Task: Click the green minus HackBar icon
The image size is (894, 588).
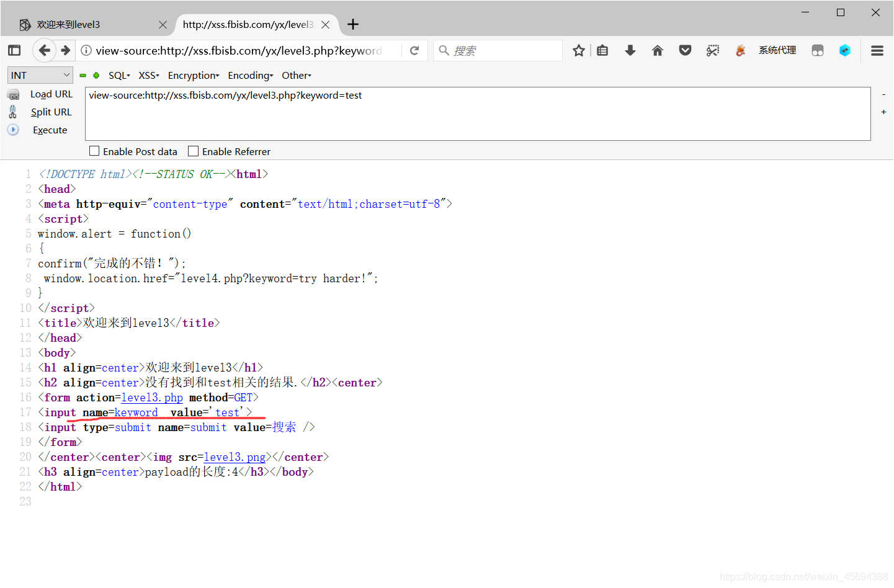Action: click(83, 75)
